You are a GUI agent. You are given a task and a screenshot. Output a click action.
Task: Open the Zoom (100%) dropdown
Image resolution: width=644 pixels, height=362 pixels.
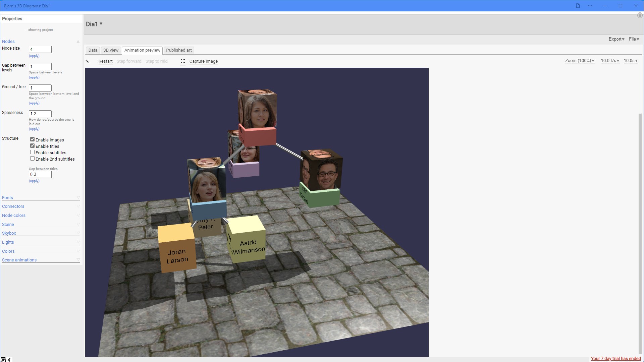[580, 61]
